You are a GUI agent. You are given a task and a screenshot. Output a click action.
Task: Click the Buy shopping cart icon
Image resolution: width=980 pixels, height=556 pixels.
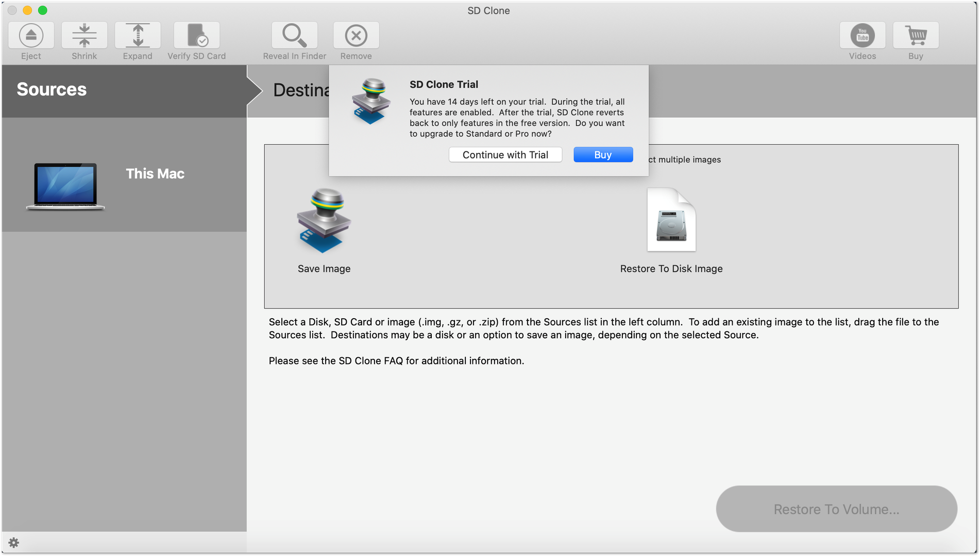tap(916, 36)
